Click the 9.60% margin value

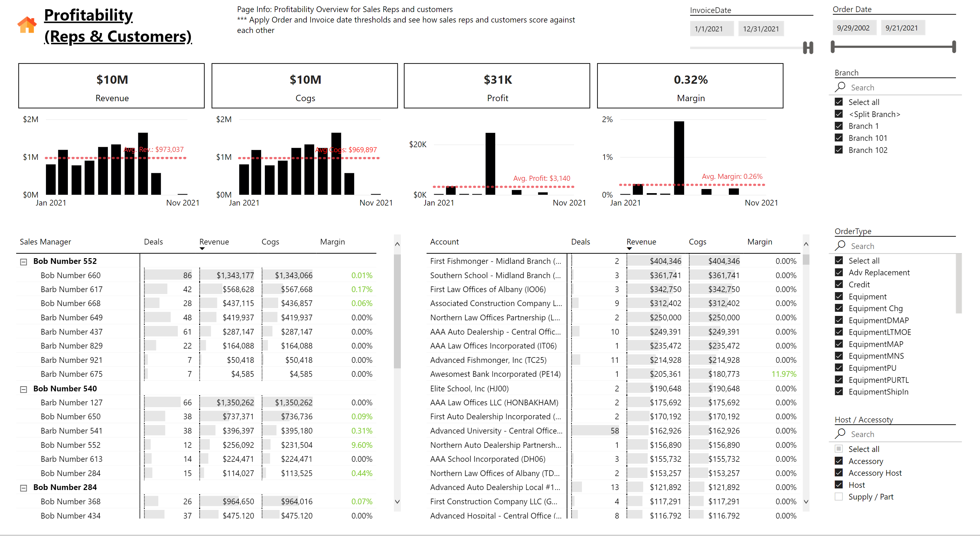(362, 445)
